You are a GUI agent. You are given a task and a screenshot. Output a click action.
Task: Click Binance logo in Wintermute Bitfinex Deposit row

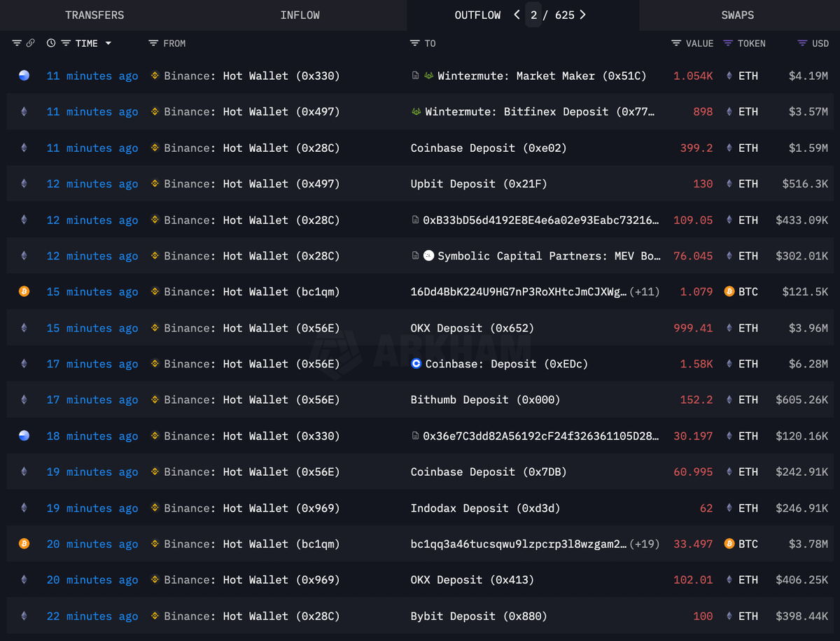pyautogui.click(x=155, y=112)
